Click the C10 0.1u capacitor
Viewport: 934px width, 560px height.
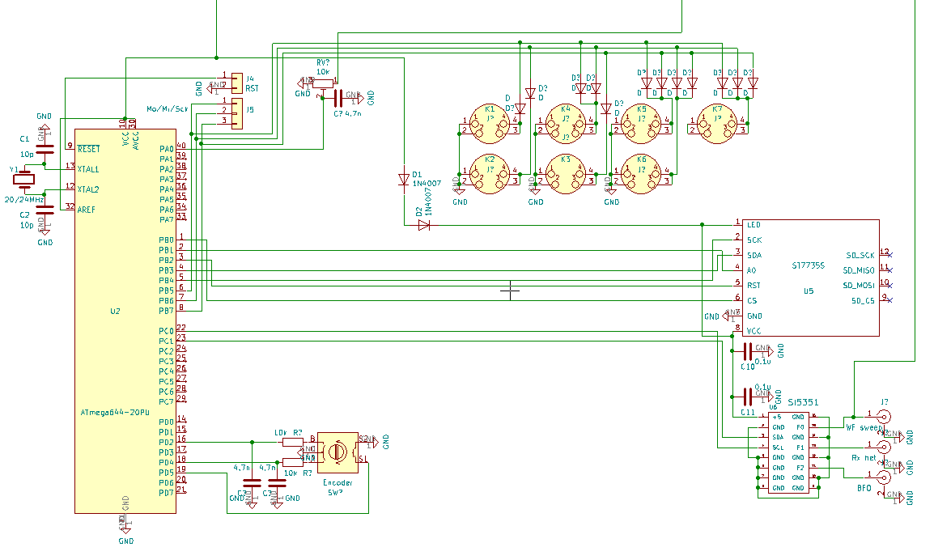pyautogui.click(x=742, y=350)
